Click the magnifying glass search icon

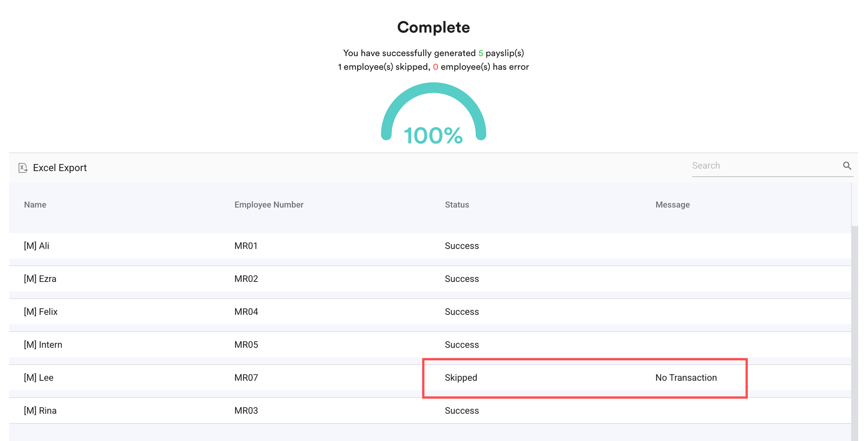(x=847, y=166)
